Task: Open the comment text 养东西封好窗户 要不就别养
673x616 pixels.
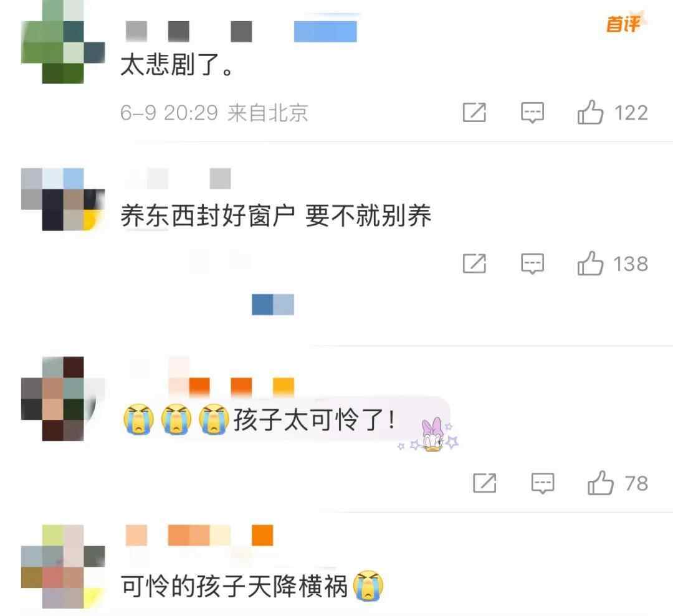Action: (276, 215)
